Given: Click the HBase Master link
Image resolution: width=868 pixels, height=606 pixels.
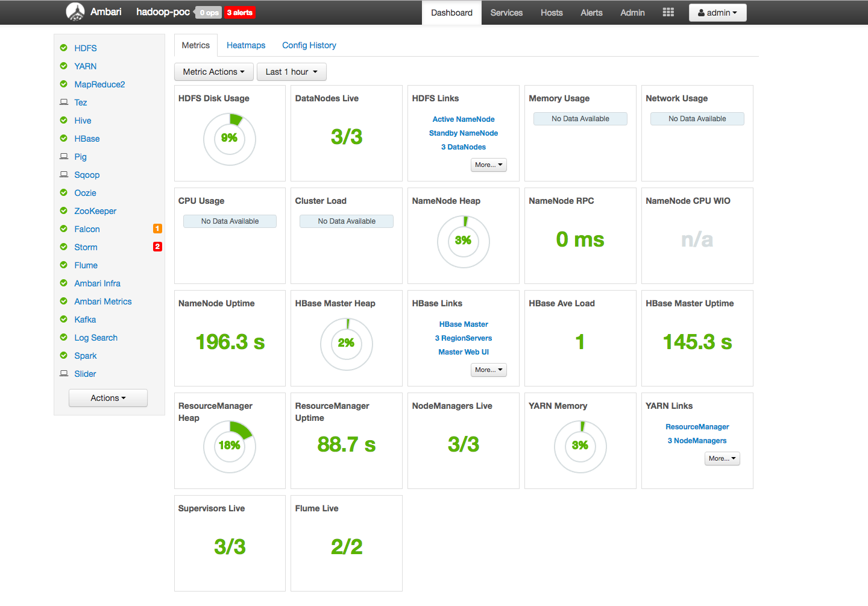Looking at the screenshot, I should point(463,324).
